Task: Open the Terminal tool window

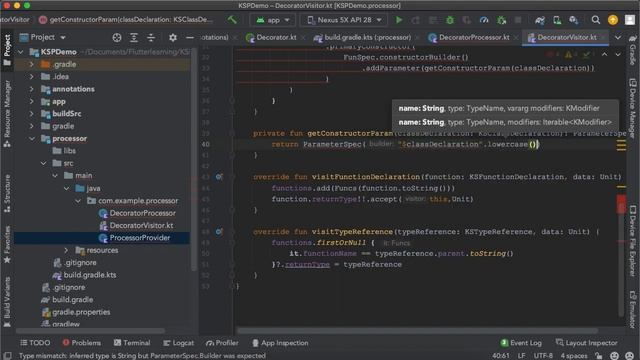Action: coord(132,343)
